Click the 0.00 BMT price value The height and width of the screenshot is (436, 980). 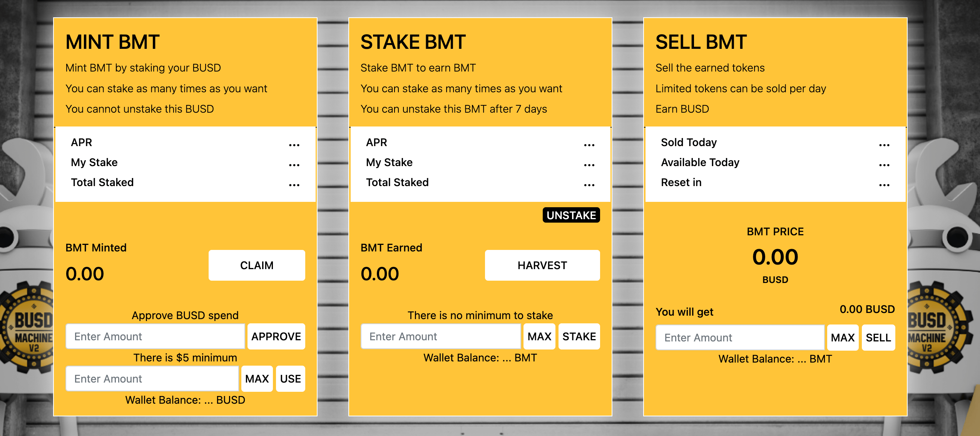(x=775, y=257)
